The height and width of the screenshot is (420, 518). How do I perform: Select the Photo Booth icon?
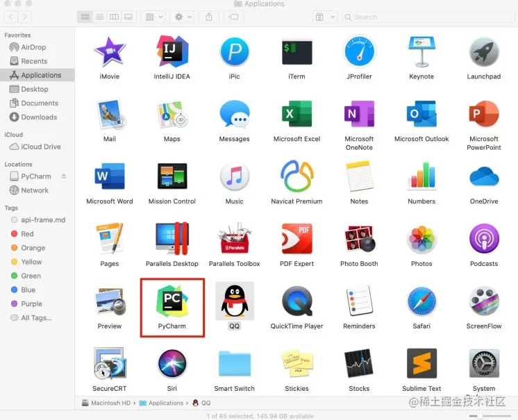click(x=359, y=238)
